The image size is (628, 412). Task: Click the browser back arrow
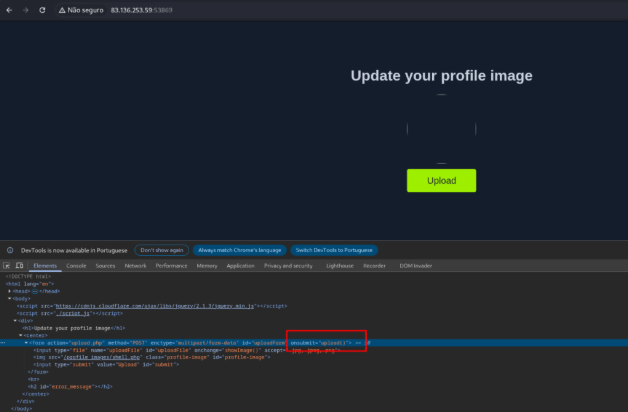pyautogui.click(x=8, y=9)
